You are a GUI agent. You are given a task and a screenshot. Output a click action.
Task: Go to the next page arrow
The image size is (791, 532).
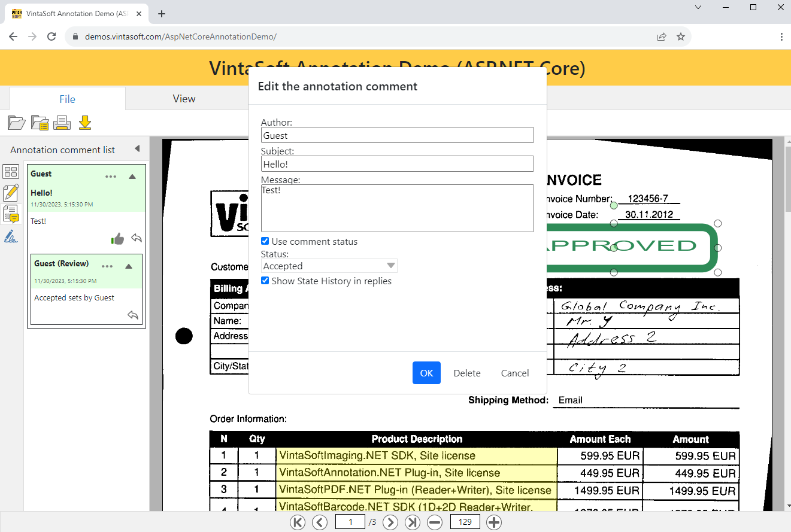(x=390, y=522)
